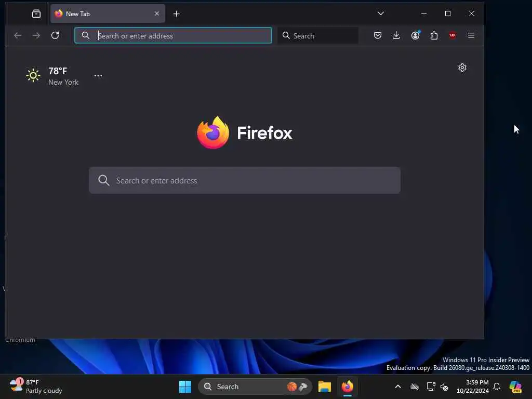The width and height of the screenshot is (532, 399).
Task: Open weather widget options menu
Action: click(98, 76)
